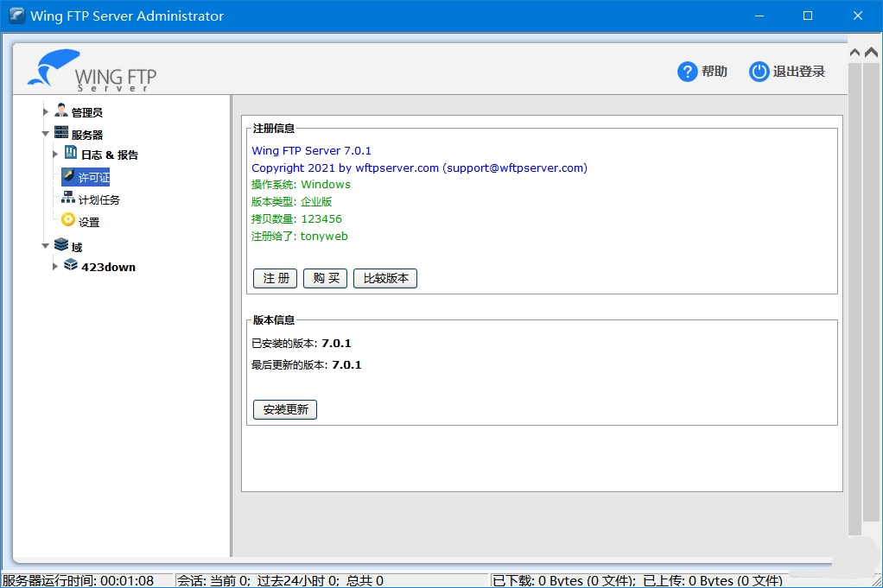
Task: Click the Wing FTP logo
Action: [x=98, y=71]
